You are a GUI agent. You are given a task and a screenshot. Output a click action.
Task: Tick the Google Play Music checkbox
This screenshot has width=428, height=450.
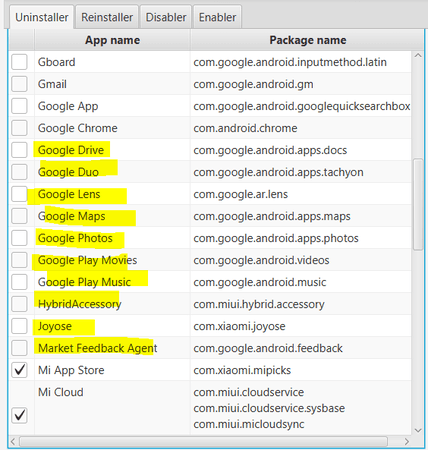pos(19,282)
